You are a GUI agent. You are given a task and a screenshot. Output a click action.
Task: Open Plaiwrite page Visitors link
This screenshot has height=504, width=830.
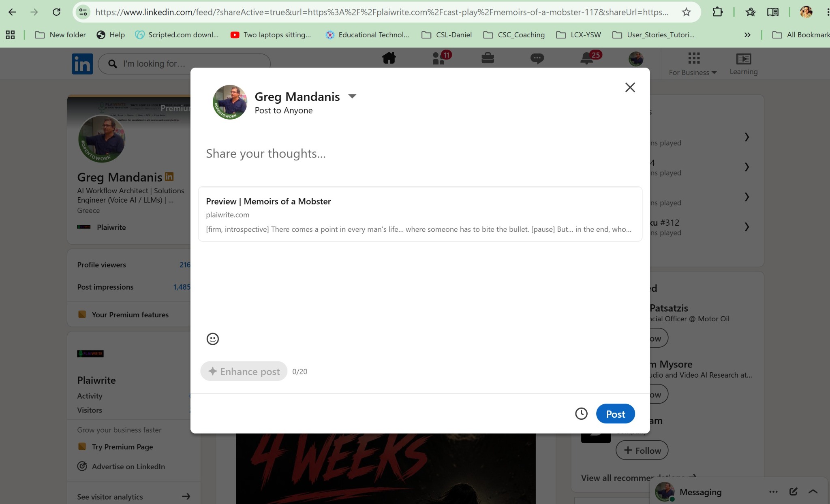[x=90, y=410]
